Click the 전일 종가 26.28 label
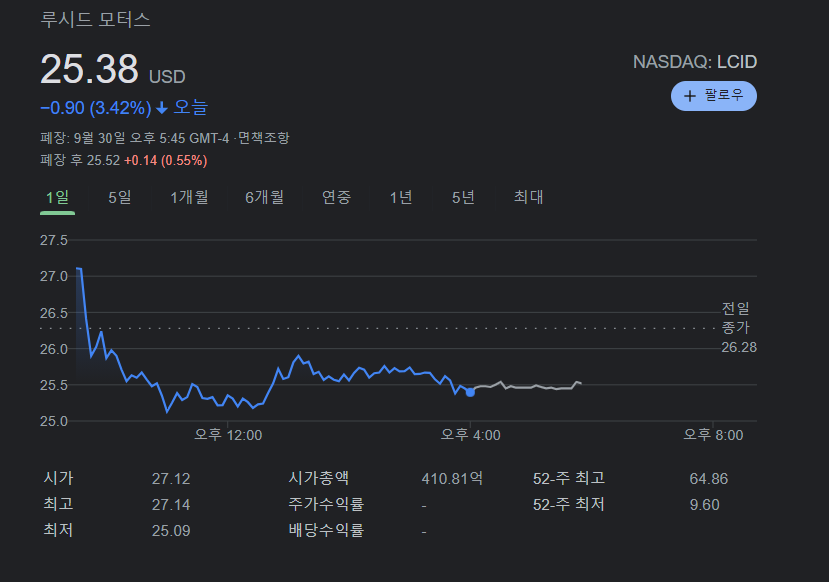829x582 pixels. [x=739, y=328]
